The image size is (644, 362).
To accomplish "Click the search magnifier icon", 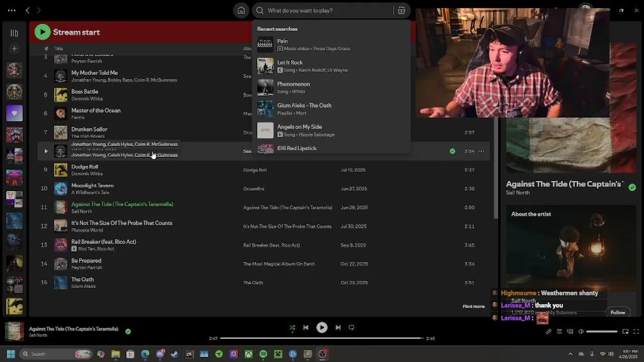I will click(260, 10).
